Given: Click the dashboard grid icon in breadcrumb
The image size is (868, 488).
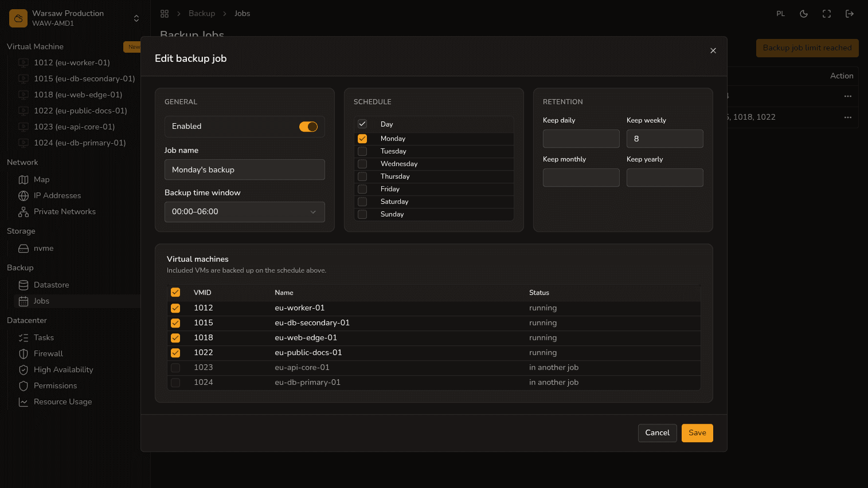Looking at the screenshot, I should point(165,14).
